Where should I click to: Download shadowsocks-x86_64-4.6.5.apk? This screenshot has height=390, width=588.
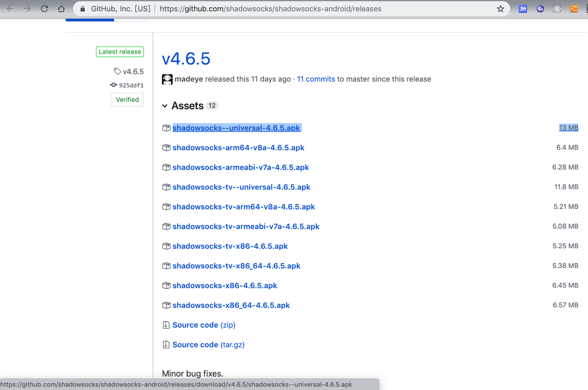click(231, 305)
